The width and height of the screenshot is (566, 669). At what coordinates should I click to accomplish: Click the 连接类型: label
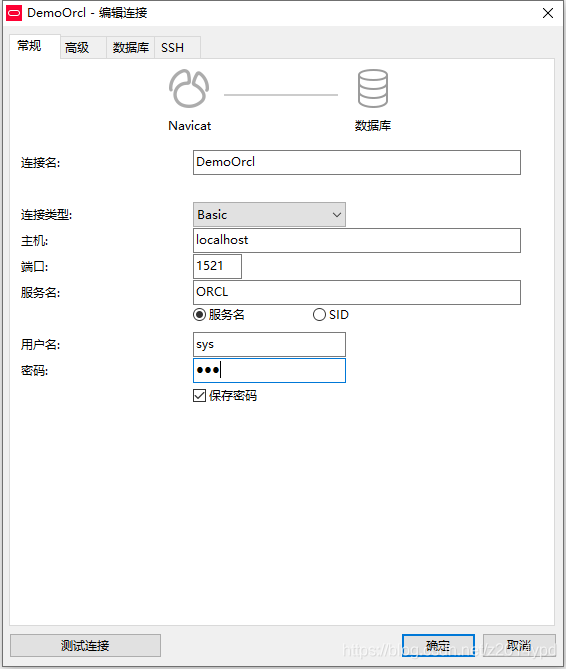click(46, 215)
